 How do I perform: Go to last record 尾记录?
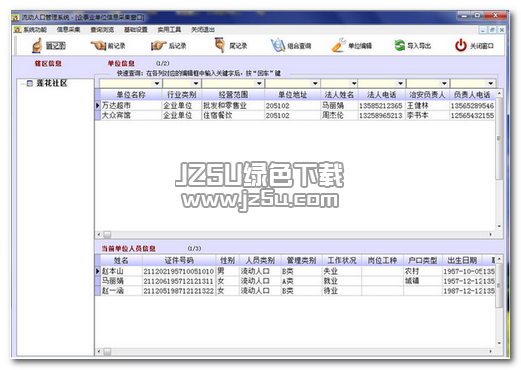(231, 46)
